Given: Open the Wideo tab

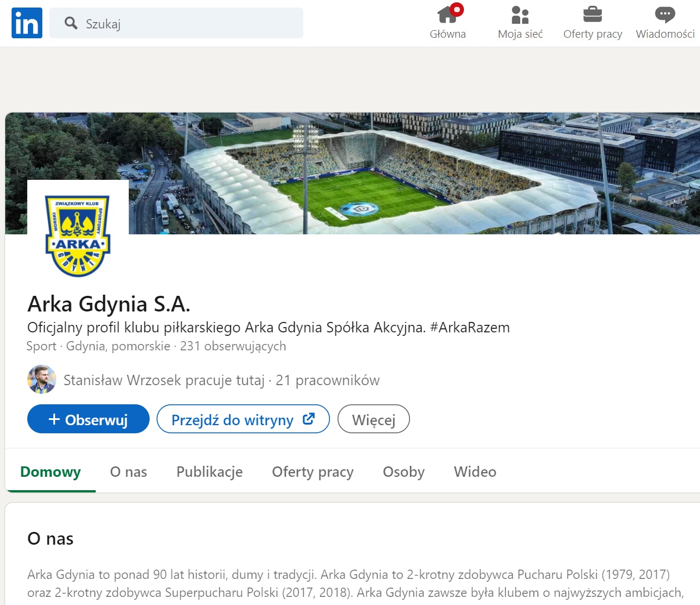Looking at the screenshot, I should (475, 472).
